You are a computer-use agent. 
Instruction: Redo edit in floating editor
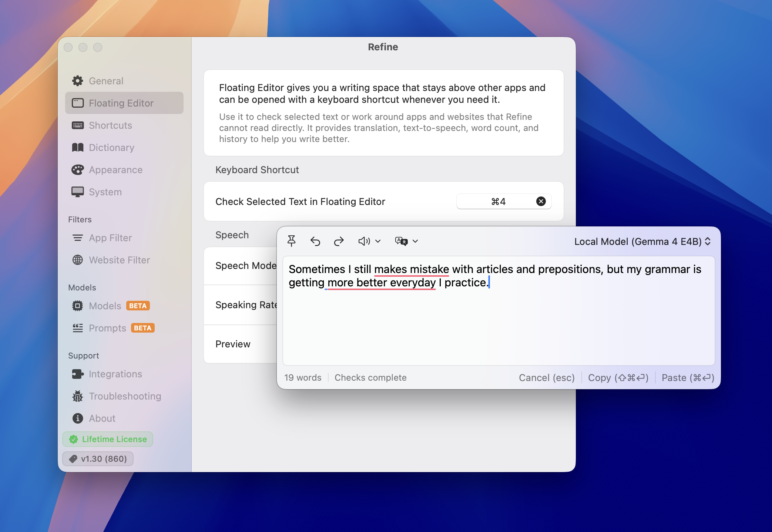coord(339,242)
